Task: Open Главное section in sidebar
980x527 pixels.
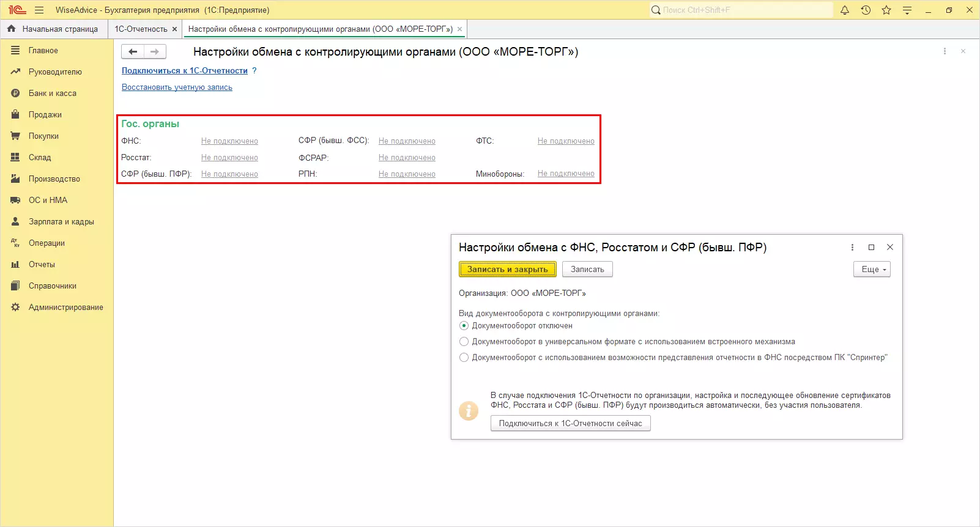Action: tap(43, 51)
